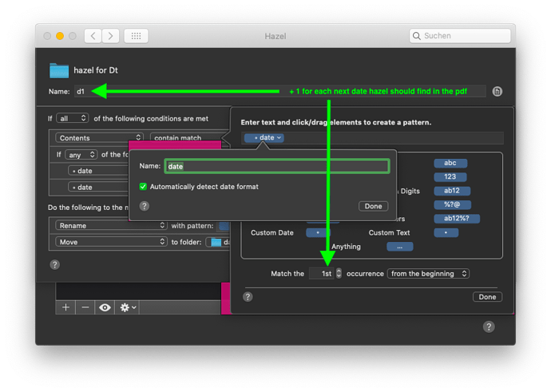Open the 'all' conditions dropdown
The width and height of the screenshot is (551, 392).
[x=73, y=119]
